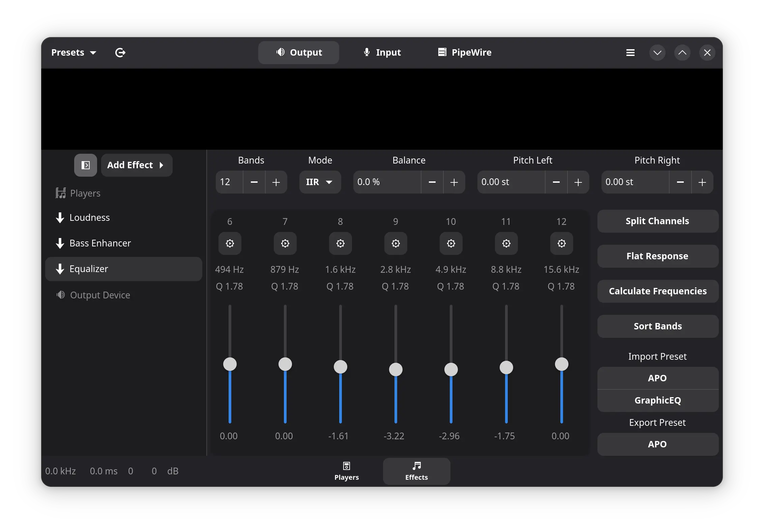The width and height of the screenshot is (764, 532).
Task: Open band 8 settings gear
Action: point(340,243)
